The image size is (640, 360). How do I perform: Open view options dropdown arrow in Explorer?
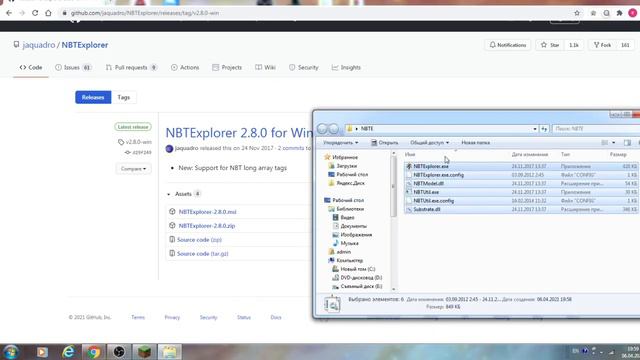(x=613, y=143)
